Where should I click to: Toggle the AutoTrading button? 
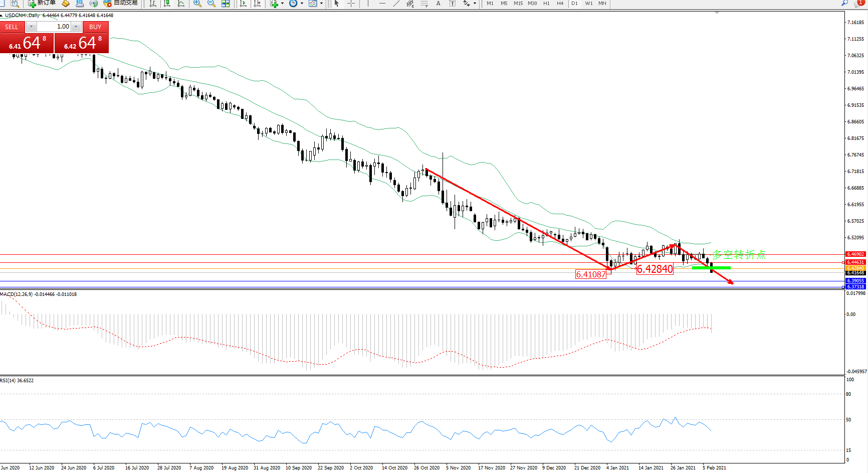(x=120, y=3)
